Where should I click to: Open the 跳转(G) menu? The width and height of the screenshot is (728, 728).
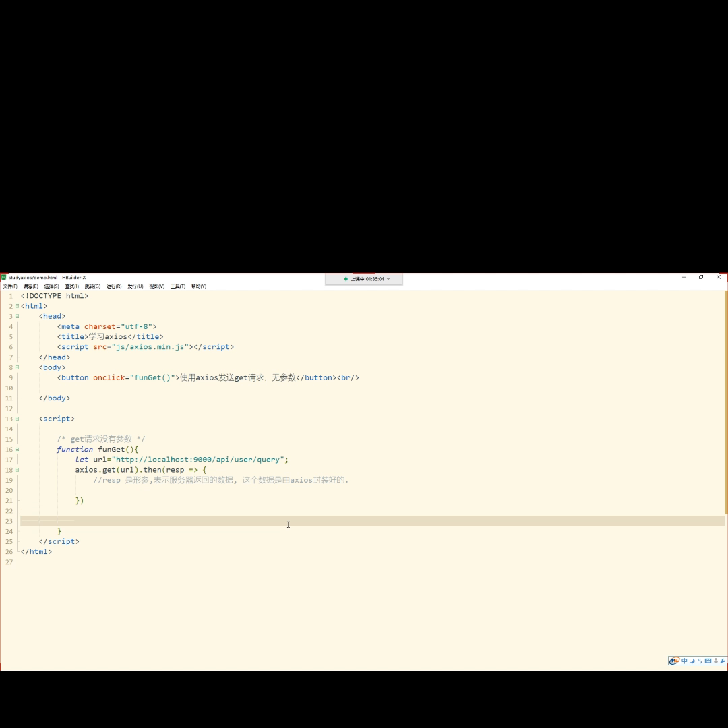tap(92, 286)
